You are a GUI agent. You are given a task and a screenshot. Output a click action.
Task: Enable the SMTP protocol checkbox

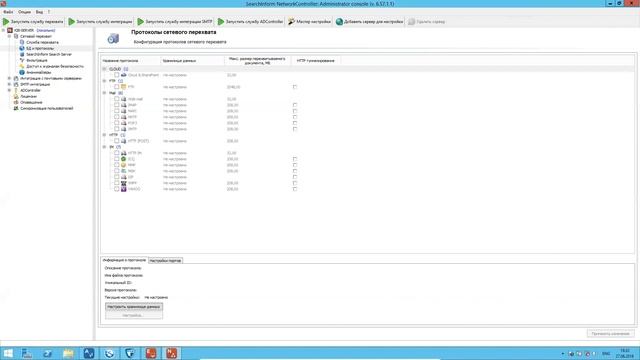[117, 129]
